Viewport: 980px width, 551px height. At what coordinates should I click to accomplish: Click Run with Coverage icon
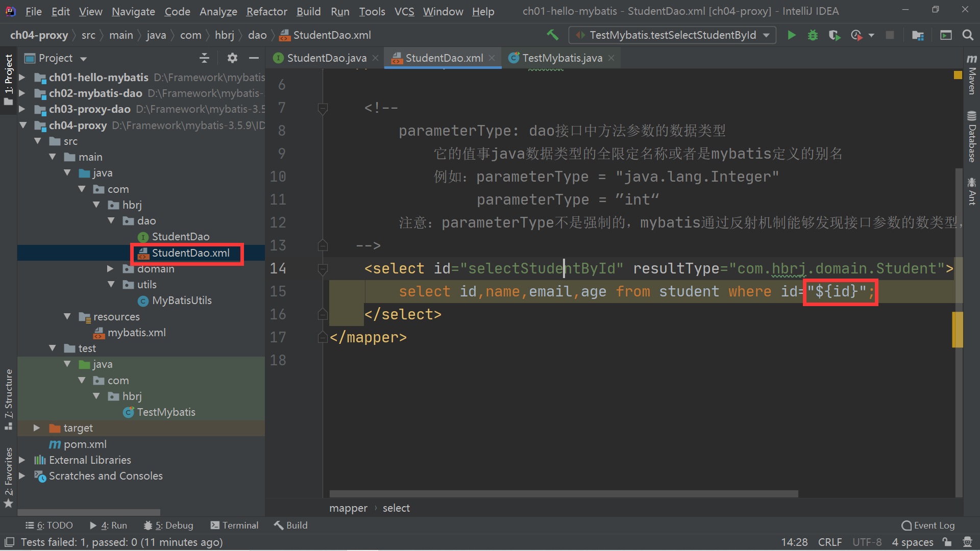(x=834, y=35)
